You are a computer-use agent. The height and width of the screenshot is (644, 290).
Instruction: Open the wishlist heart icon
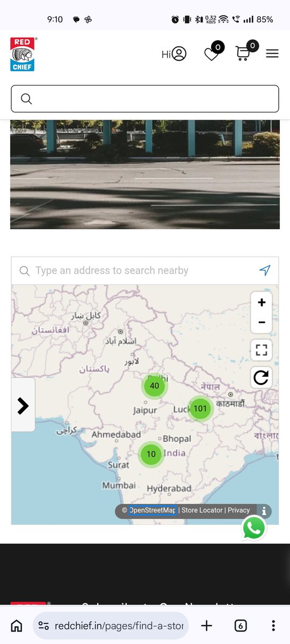pyautogui.click(x=212, y=54)
